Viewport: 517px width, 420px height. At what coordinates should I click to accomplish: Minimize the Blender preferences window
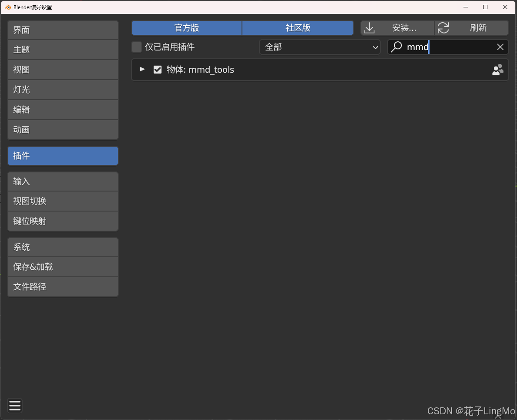(466, 7)
